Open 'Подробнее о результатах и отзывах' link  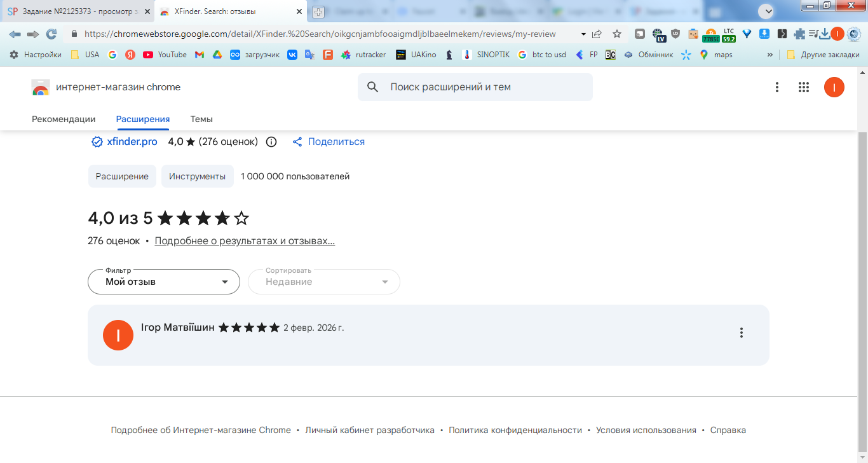coord(245,241)
